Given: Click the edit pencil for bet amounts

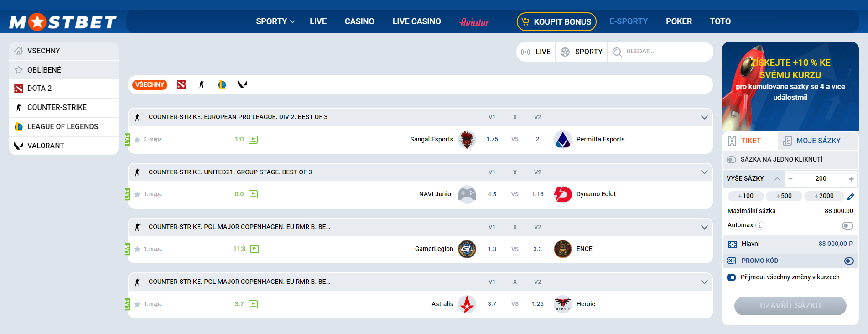Looking at the screenshot, I should (850, 196).
